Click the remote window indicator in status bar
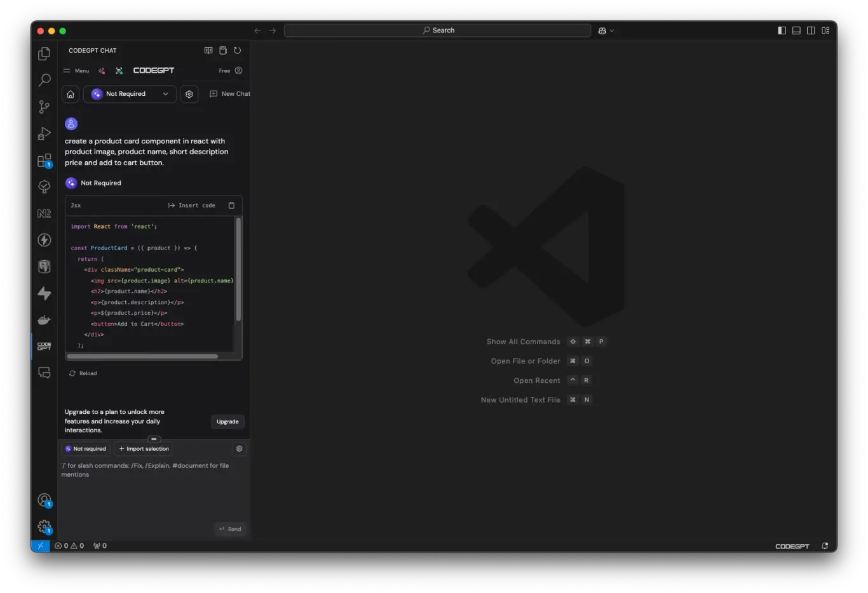Image resolution: width=868 pixels, height=593 pixels. tap(40, 546)
